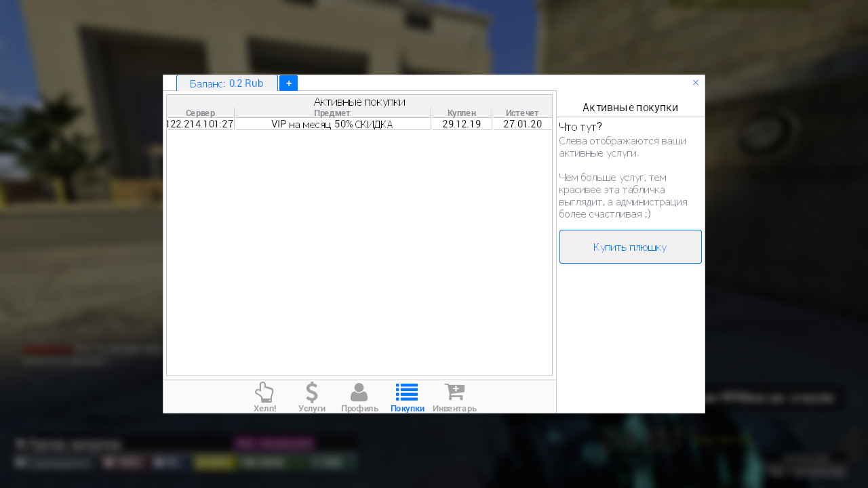868x488 pixels.
Task: Open Услуги via the dollar sign icon
Action: click(312, 393)
